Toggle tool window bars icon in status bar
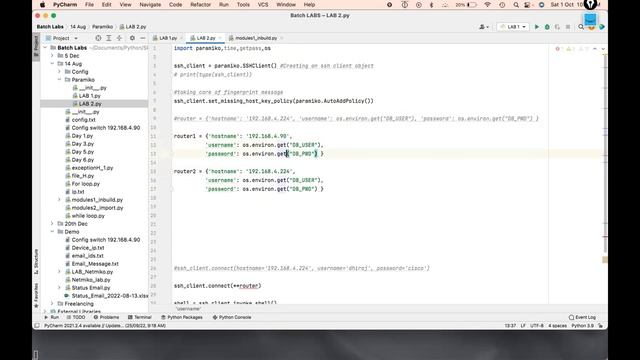Image resolution: width=640 pixels, height=360 pixels. click(x=37, y=326)
